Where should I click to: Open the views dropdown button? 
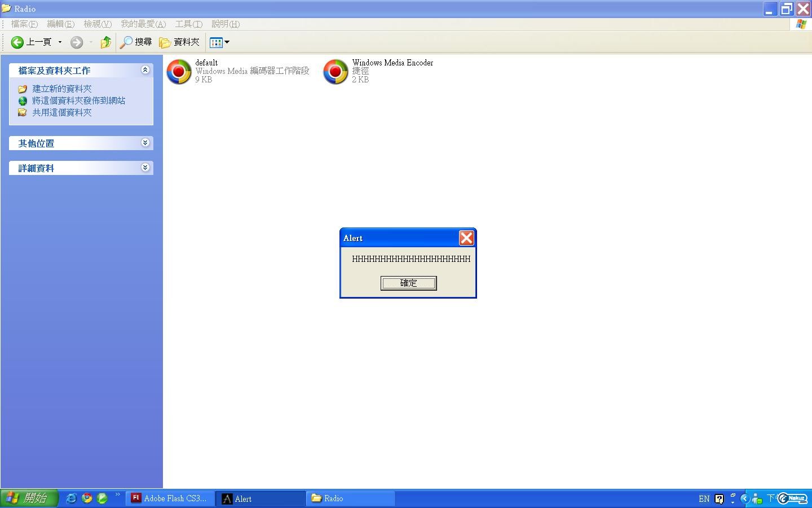point(219,42)
